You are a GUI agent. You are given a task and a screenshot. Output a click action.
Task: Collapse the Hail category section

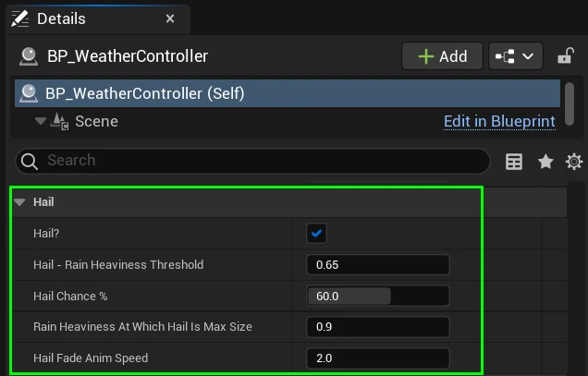pyautogui.click(x=19, y=202)
